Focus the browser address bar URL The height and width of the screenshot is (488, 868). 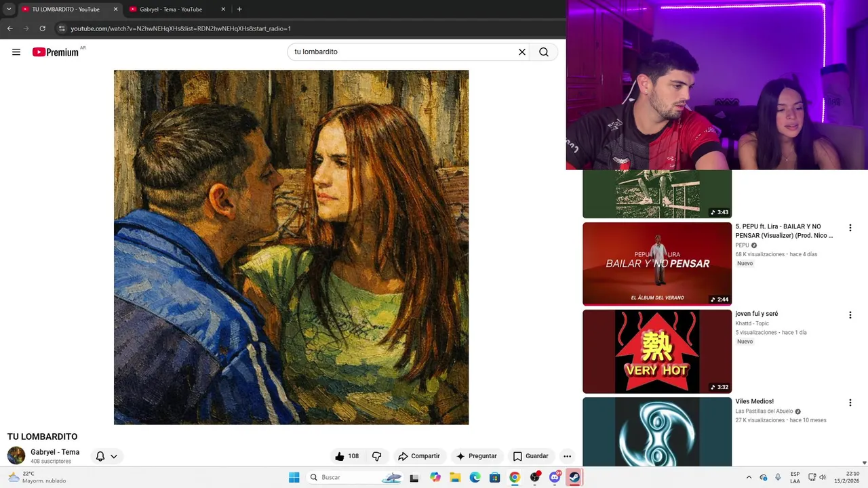pos(180,28)
